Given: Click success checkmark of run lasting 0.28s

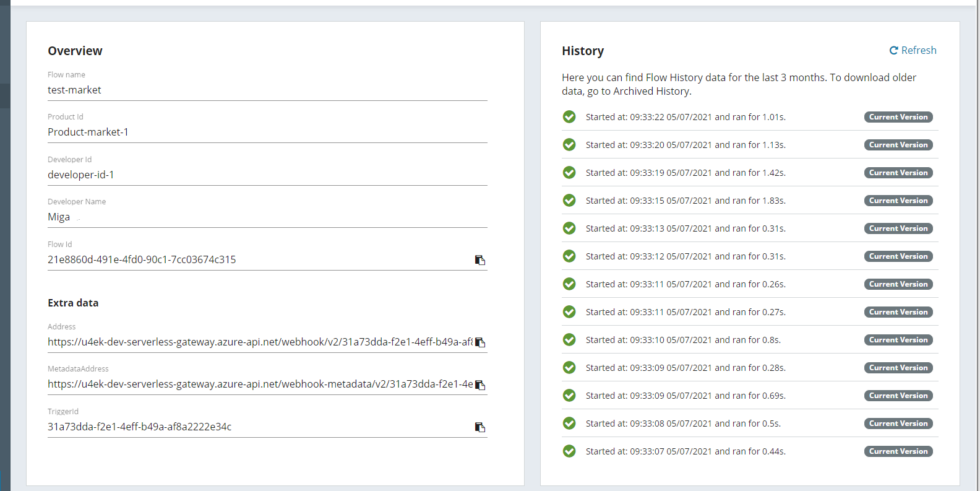Looking at the screenshot, I should (569, 367).
